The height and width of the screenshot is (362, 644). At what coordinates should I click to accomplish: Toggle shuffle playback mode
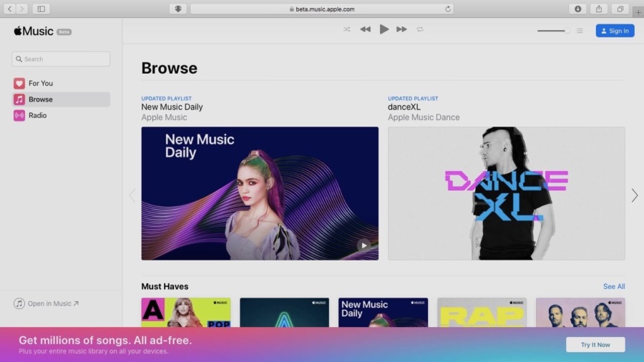coord(346,29)
